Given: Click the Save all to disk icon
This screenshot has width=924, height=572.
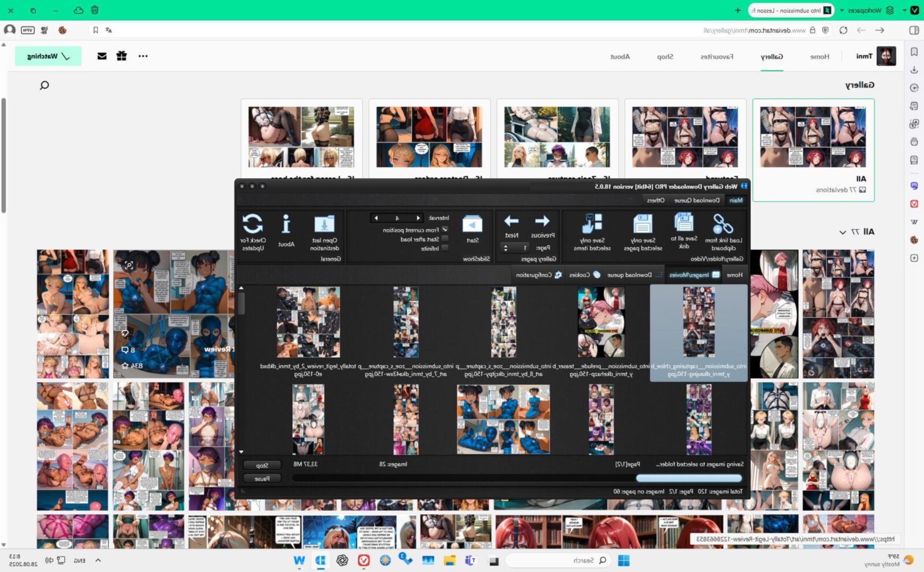Looking at the screenshot, I should (x=684, y=223).
